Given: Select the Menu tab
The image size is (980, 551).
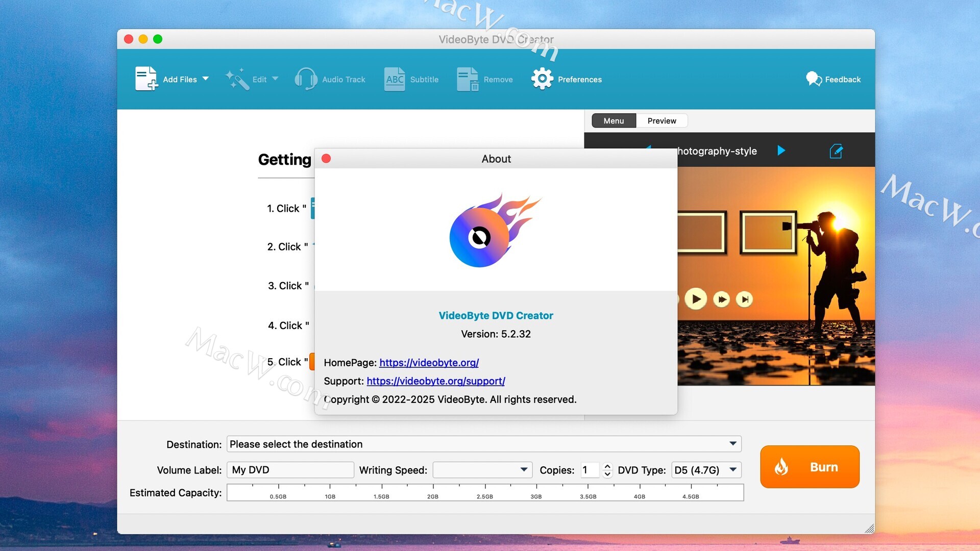Looking at the screenshot, I should tap(614, 121).
